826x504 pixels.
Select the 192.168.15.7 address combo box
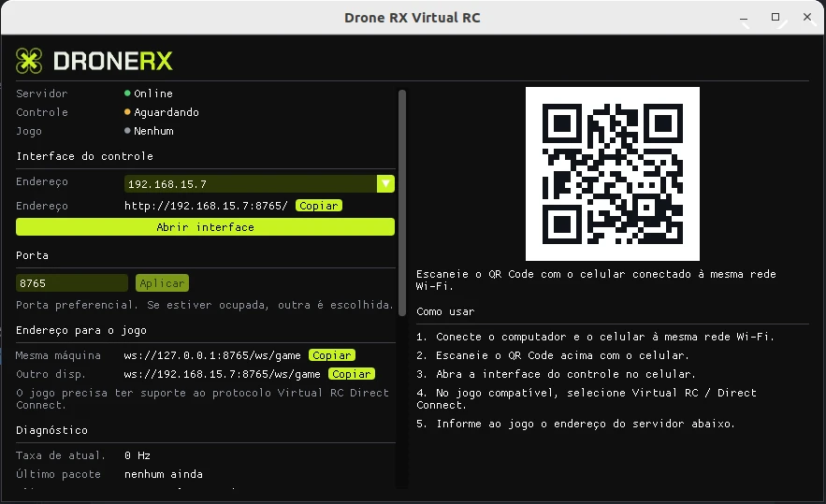click(x=259, y=184)
